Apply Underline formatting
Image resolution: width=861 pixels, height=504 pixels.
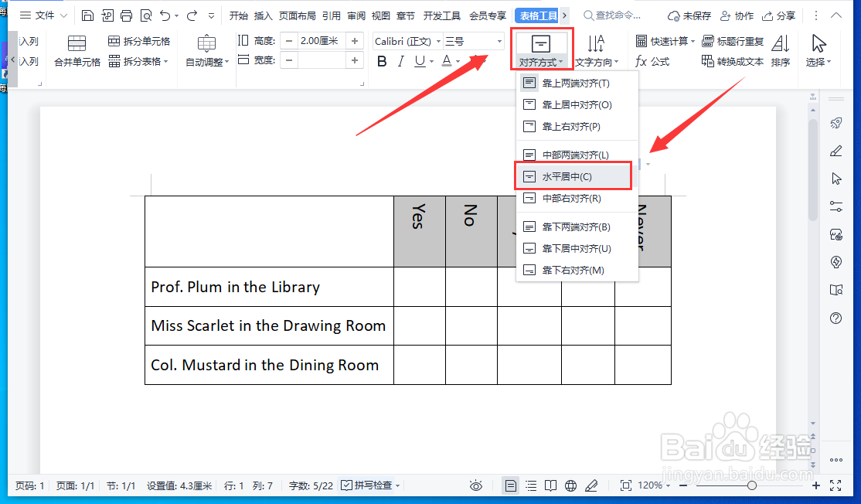coord(420,62)
